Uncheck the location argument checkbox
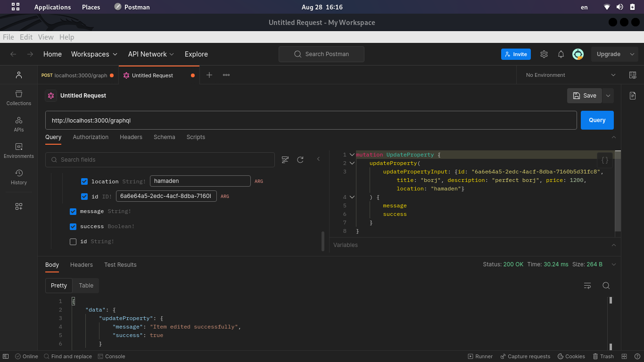644x362 pixels. (x=84, y=181)
